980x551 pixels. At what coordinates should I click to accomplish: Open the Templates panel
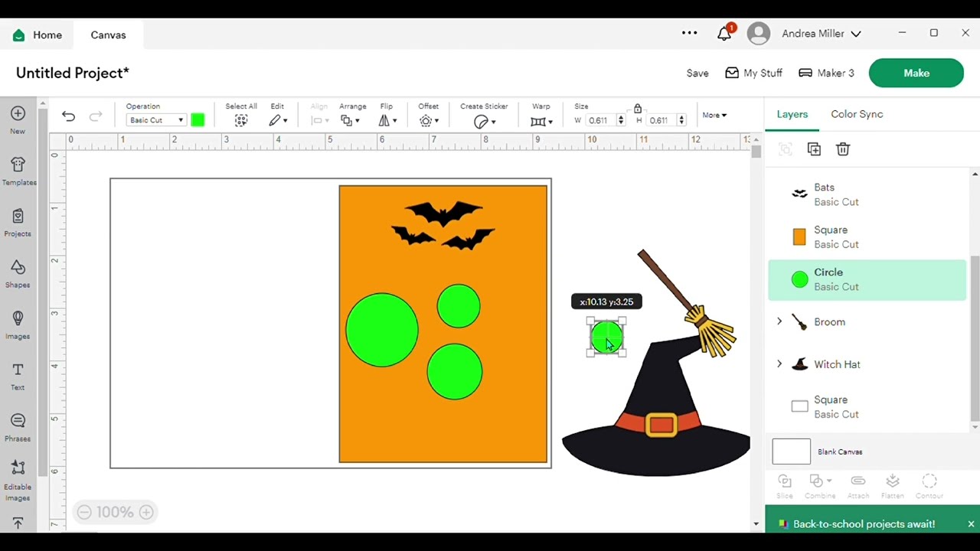coord(18,171)
